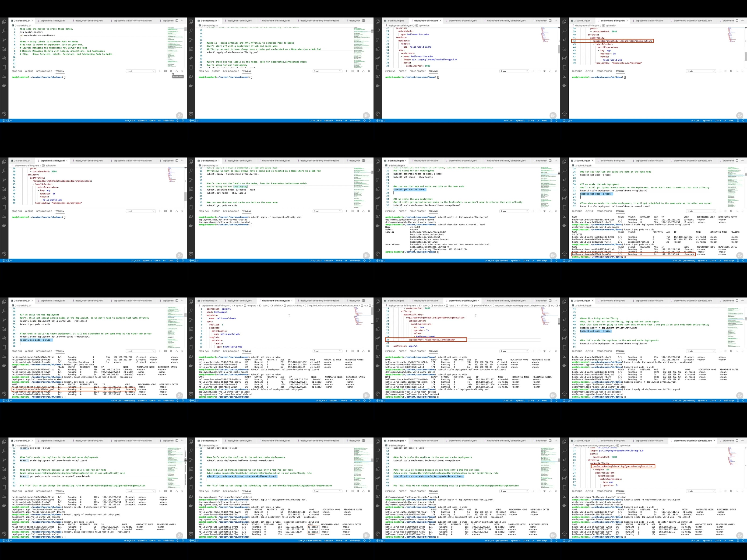This screenshot has height=560, width=747.
Task: Switch to deployment-affinity.yaml tab in top-left window
Action: [53, 21]
